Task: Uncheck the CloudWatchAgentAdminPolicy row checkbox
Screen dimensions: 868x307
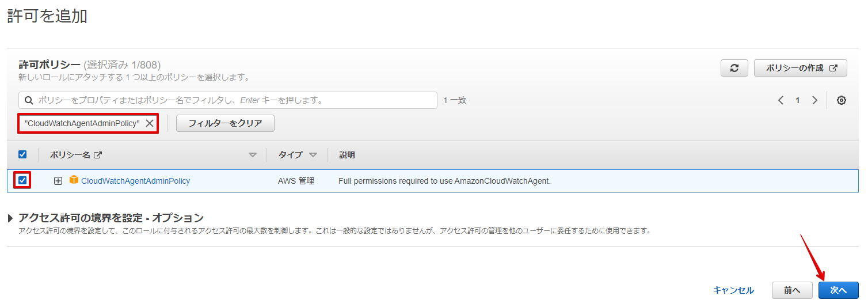Action: [x=22, y=181]
